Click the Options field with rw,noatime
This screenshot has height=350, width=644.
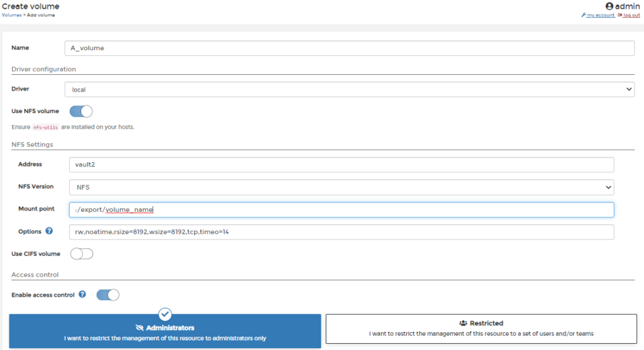(341, 232)
